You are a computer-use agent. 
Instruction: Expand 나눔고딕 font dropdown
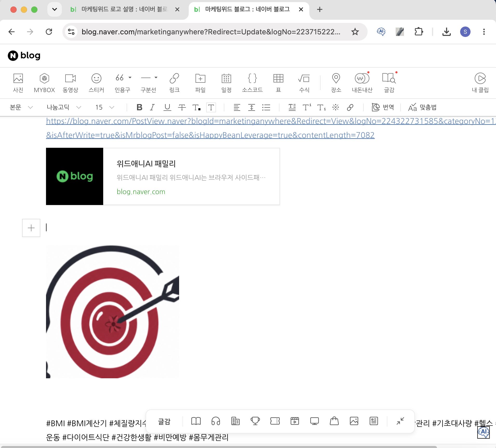pos(64,107)
